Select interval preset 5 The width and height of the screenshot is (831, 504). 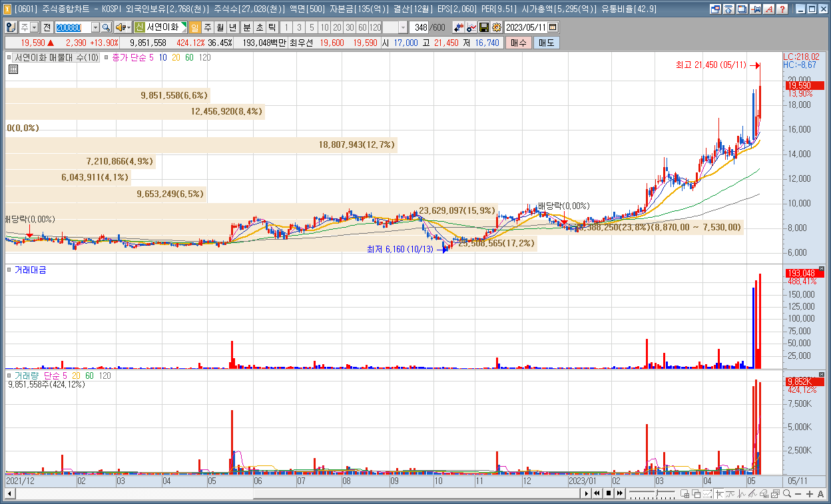(311, 27)
